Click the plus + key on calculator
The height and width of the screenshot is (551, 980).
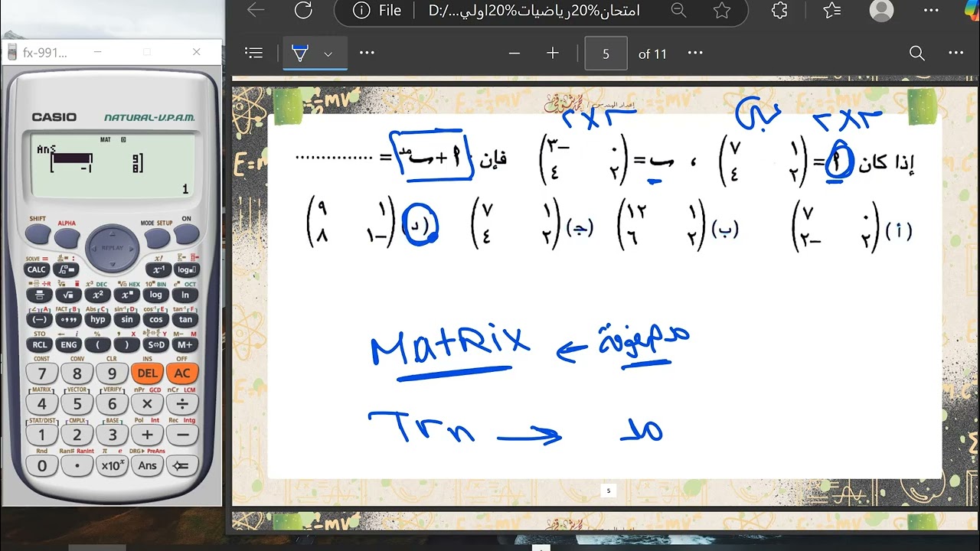tap(147, 435)
